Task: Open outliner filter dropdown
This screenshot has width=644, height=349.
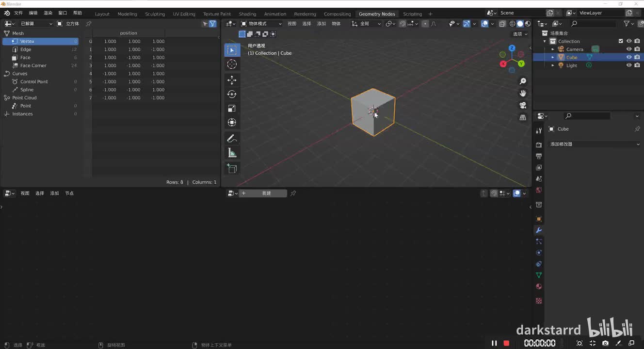Action: 628,23
